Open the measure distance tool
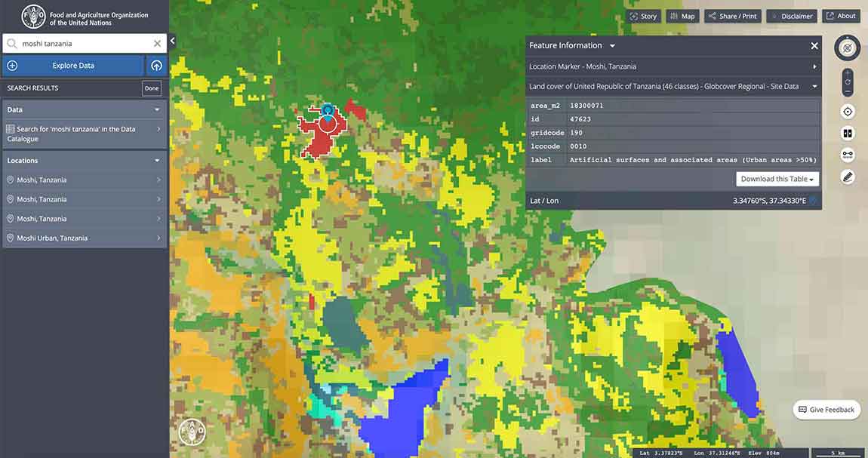 click(x=847, y=155)
